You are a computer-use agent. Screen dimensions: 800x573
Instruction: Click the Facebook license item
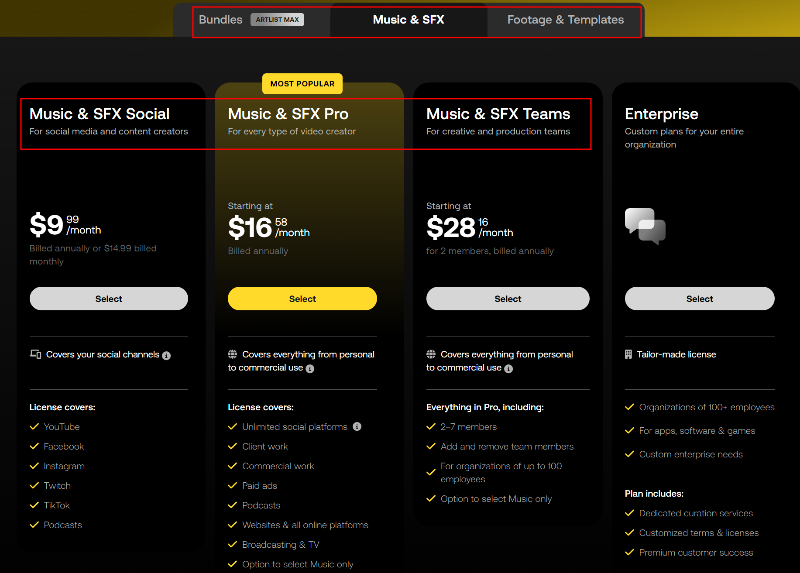coord(63,446)
